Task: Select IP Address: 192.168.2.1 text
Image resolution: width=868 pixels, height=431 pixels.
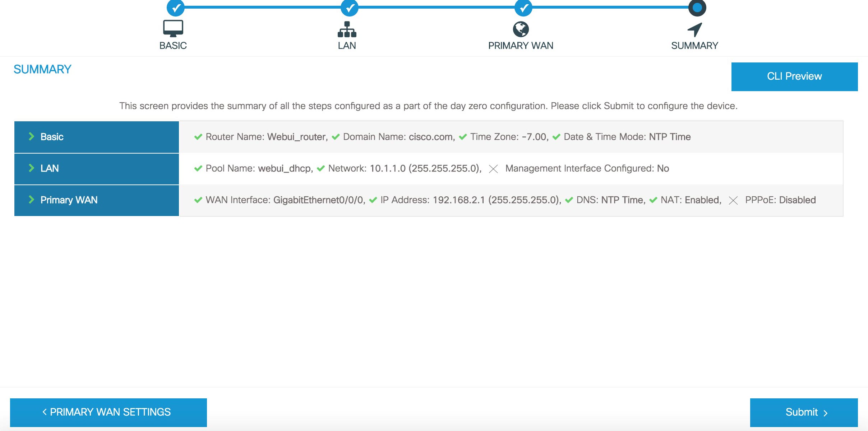Action: pos(433,200)
